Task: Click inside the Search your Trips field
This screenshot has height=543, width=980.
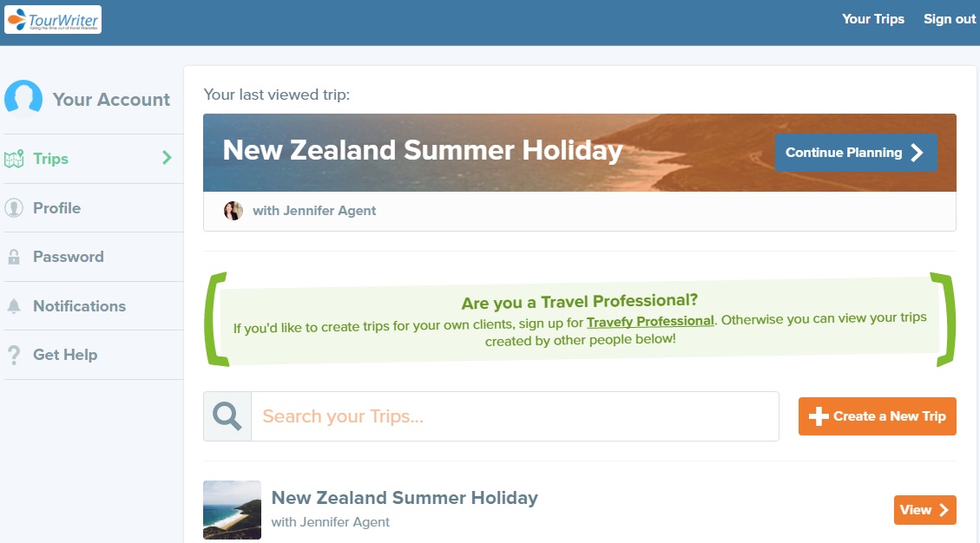Action: 515,415
